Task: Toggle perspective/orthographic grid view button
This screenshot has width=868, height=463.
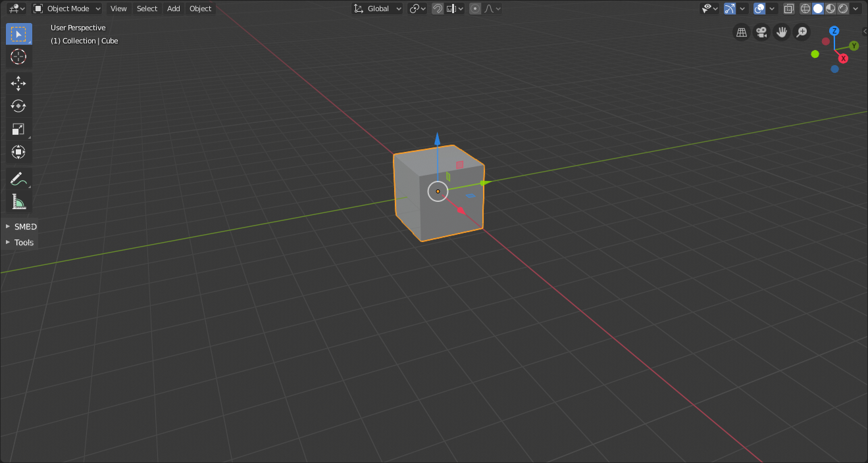Action: pos(742,32)
